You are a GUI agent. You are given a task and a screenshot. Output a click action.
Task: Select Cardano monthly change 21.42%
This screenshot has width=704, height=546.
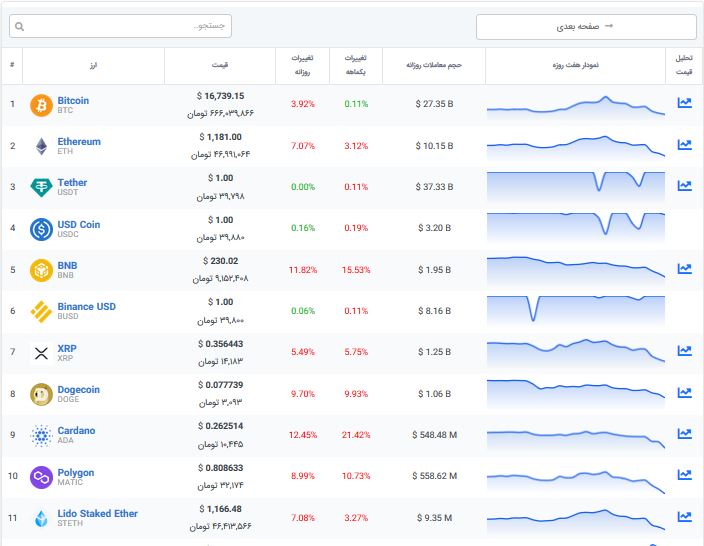356,435
